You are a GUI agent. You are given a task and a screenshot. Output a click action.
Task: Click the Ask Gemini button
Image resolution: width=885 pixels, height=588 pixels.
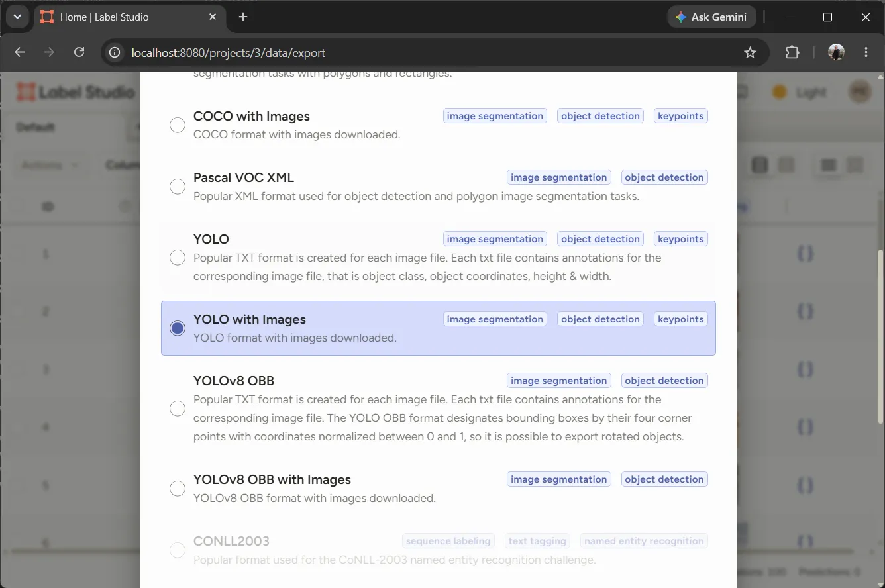point(711,17)
